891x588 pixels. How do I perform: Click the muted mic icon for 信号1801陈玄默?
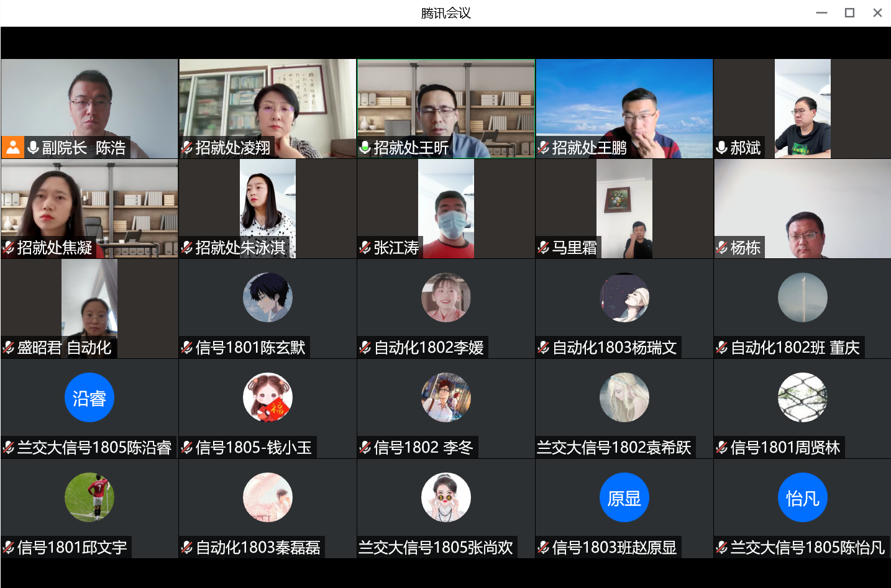coord(187,348)
